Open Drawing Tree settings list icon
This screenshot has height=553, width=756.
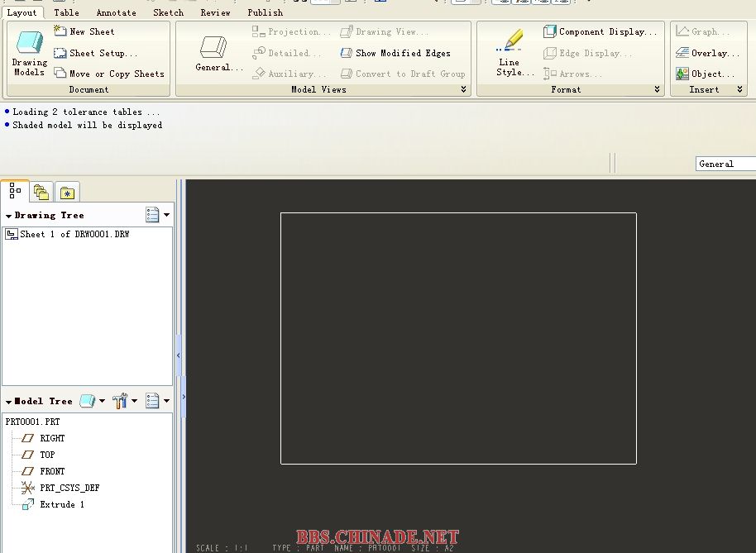click(152, 215)
